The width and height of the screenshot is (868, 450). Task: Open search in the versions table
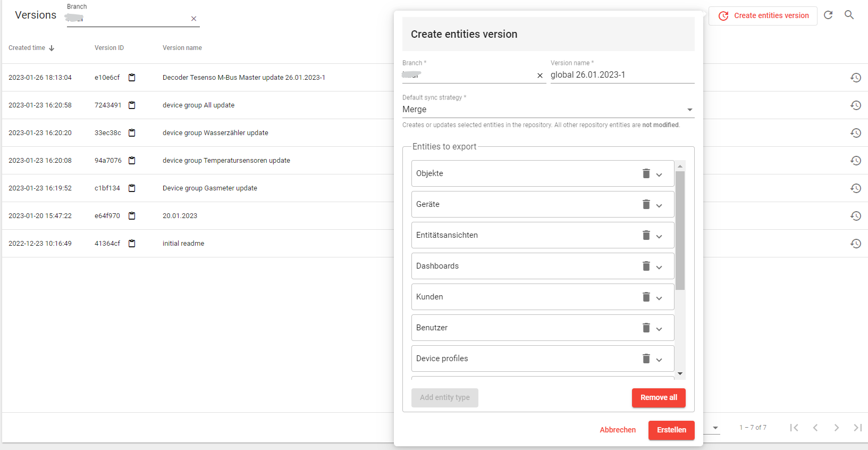click(x=849, y=15)
